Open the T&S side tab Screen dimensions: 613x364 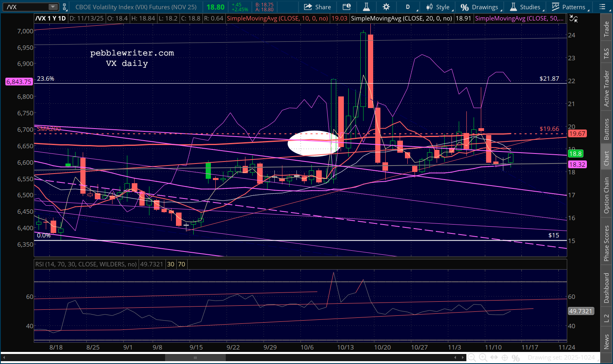607,54
